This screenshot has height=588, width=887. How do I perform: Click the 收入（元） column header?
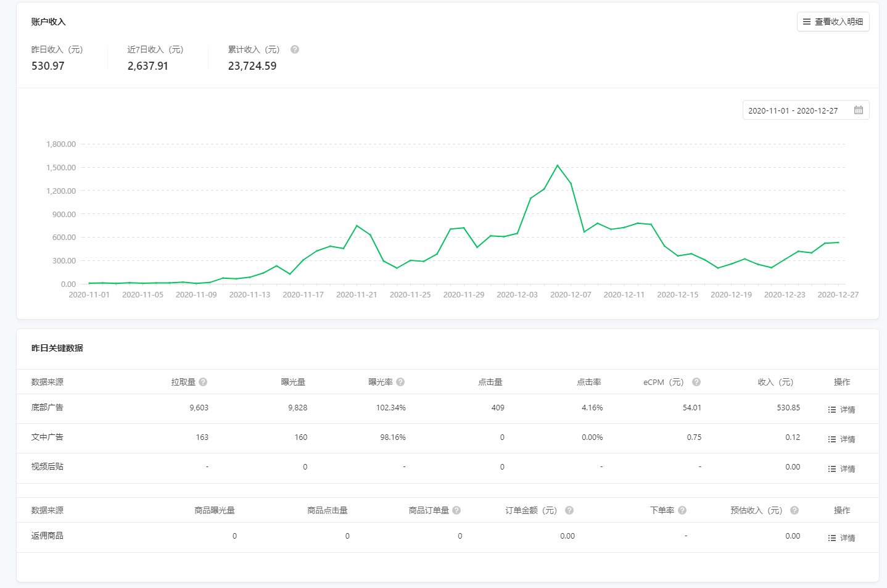[775, 382]
